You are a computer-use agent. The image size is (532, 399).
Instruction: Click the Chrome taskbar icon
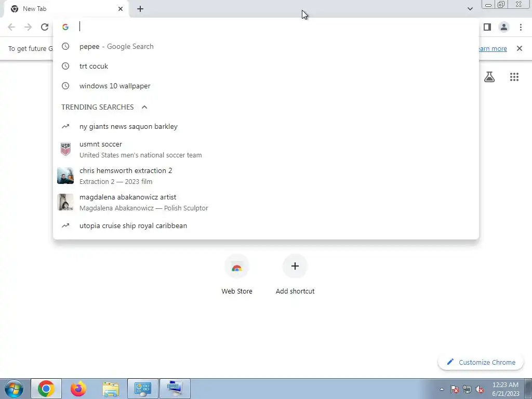click(46, 389)
